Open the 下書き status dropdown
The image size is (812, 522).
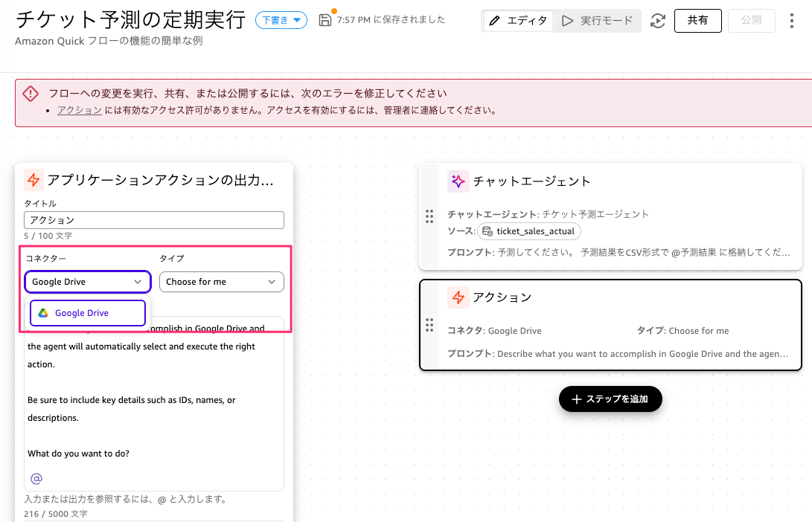281,20
